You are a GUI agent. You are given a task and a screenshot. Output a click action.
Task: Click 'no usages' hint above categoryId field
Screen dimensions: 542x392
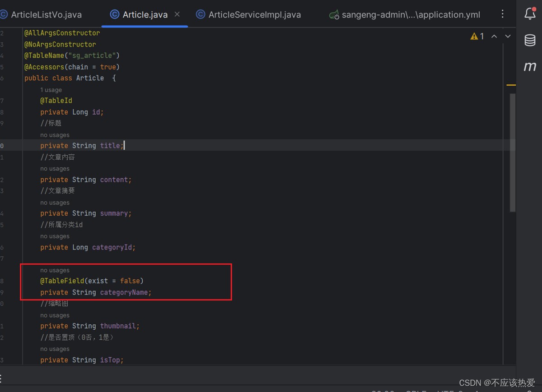coord(55,236)
